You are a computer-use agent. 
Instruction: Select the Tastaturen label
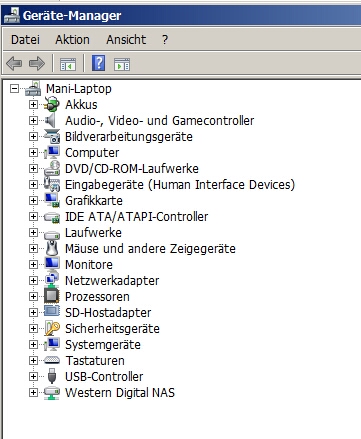(x=95, y=361)
